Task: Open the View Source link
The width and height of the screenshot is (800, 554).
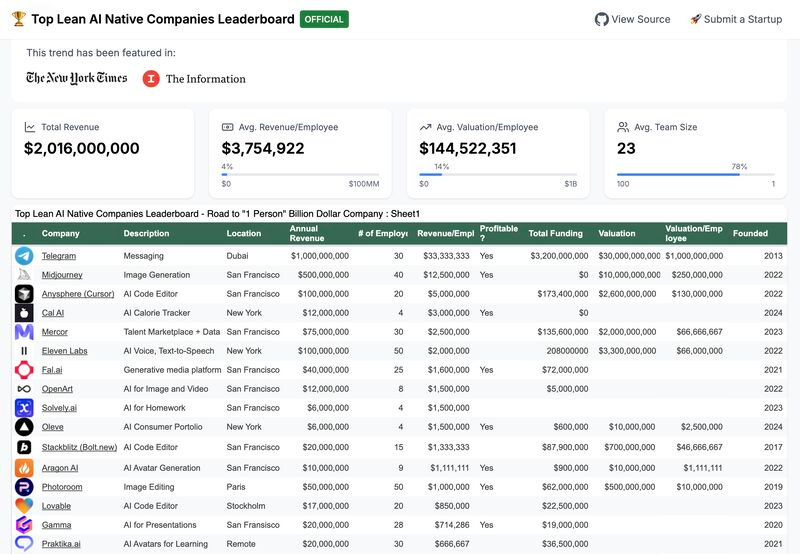Action: pyautogui.click(x=633, y=19)
